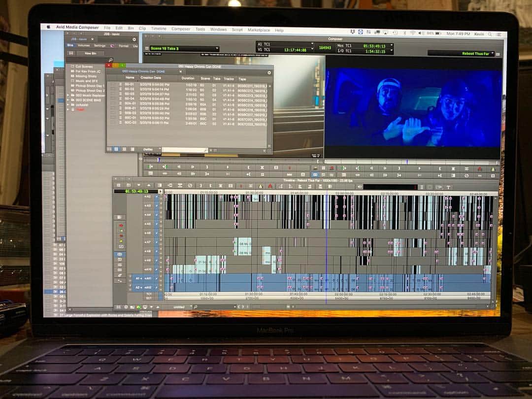Click red Overwrite in the timeline toolbar
The width and height of the screenshot is (532, 399).
pyautogui.click(x=270, y=186)
